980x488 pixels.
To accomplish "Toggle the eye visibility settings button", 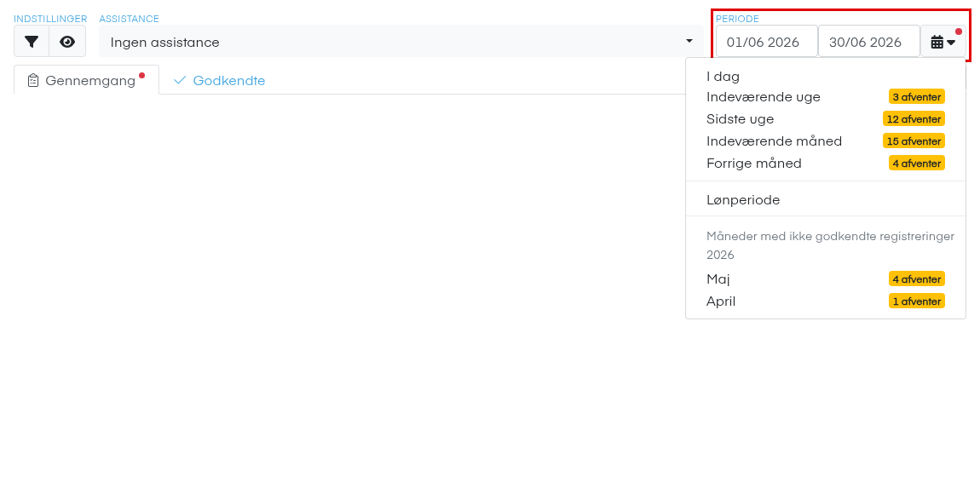I will click(67, 42).
